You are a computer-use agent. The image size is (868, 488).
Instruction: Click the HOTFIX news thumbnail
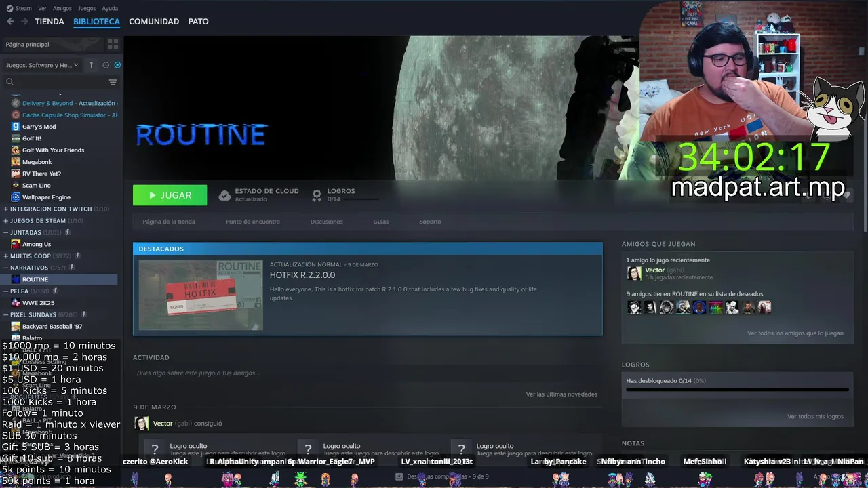tap(201, 296)
